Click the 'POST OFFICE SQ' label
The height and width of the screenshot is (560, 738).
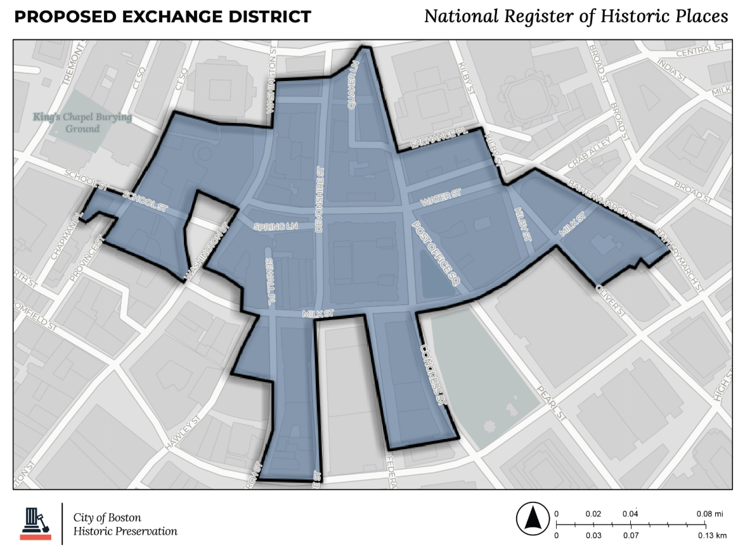pyautogui.click(x=436, y=253)
